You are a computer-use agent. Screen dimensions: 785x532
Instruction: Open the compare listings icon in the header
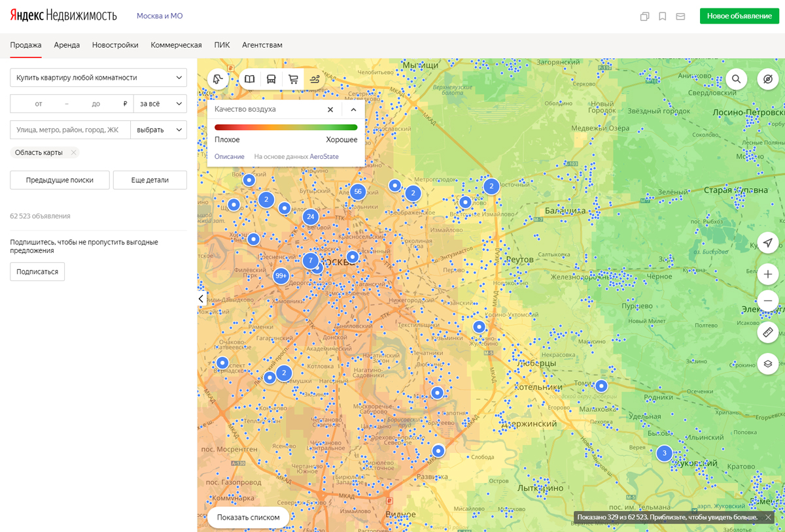644,16
